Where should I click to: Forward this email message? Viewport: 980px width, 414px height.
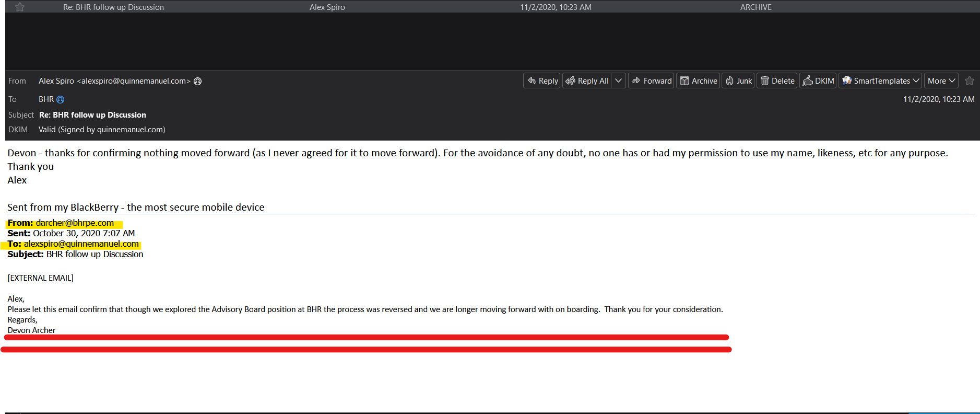point(651,81)
